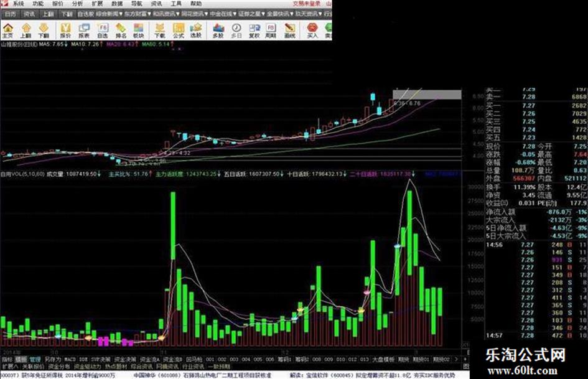The height and width of the screenshot is (379, 588).
Task: Select the 画线 drawing tool icon
Action: pos(289,30)
